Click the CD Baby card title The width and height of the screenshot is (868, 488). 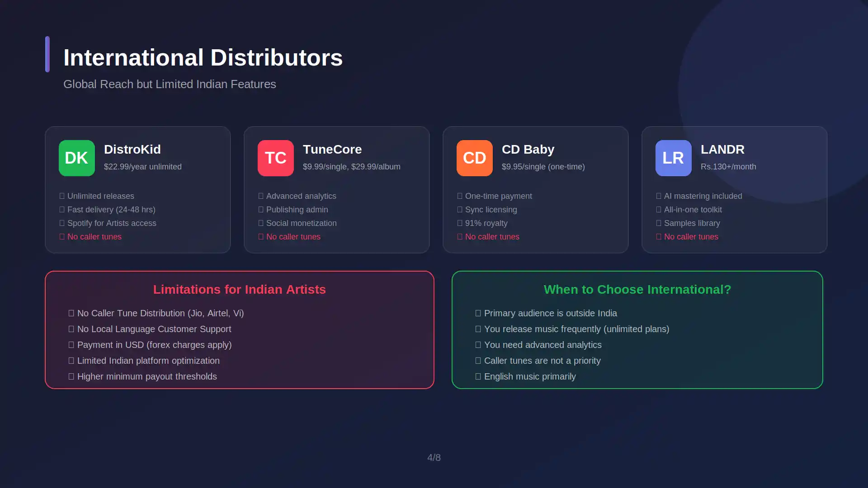point(528,150)
